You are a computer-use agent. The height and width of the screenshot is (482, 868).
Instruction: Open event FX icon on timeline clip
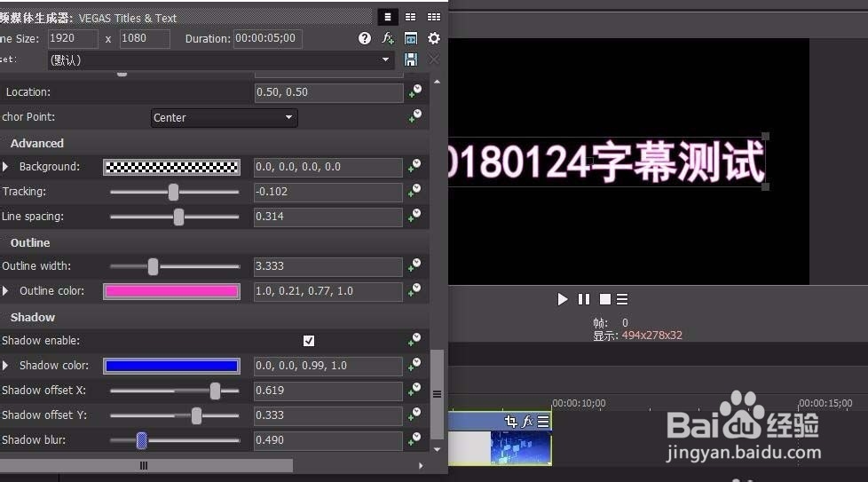point(527,422)
